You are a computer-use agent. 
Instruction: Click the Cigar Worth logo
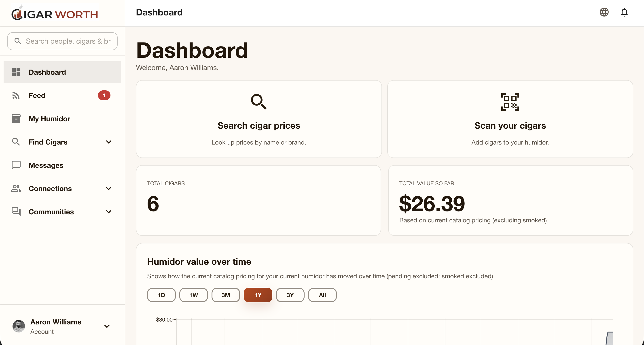55,14
